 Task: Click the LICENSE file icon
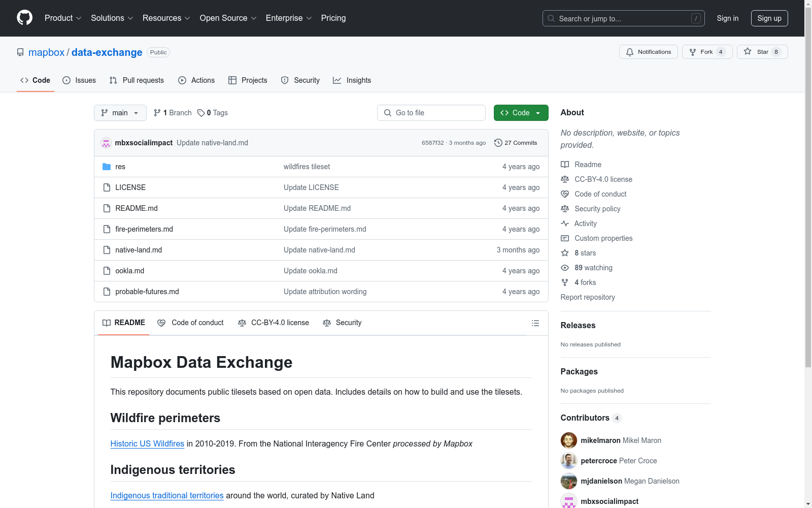[107, 187]
